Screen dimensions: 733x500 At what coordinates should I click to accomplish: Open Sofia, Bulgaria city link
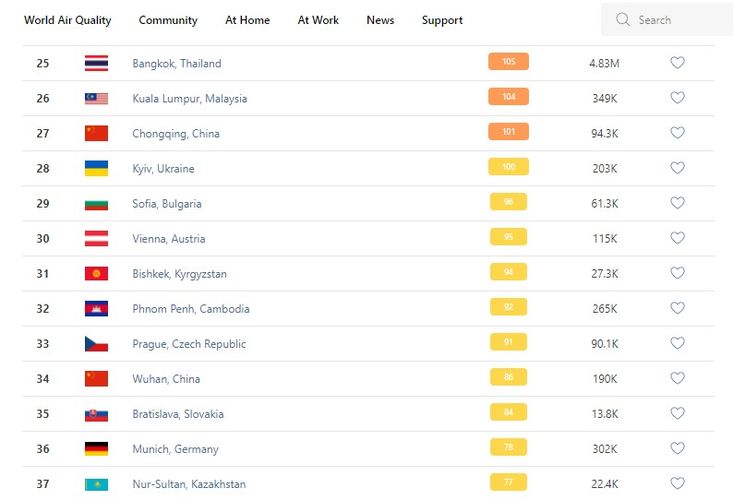(x=167, y=204)
